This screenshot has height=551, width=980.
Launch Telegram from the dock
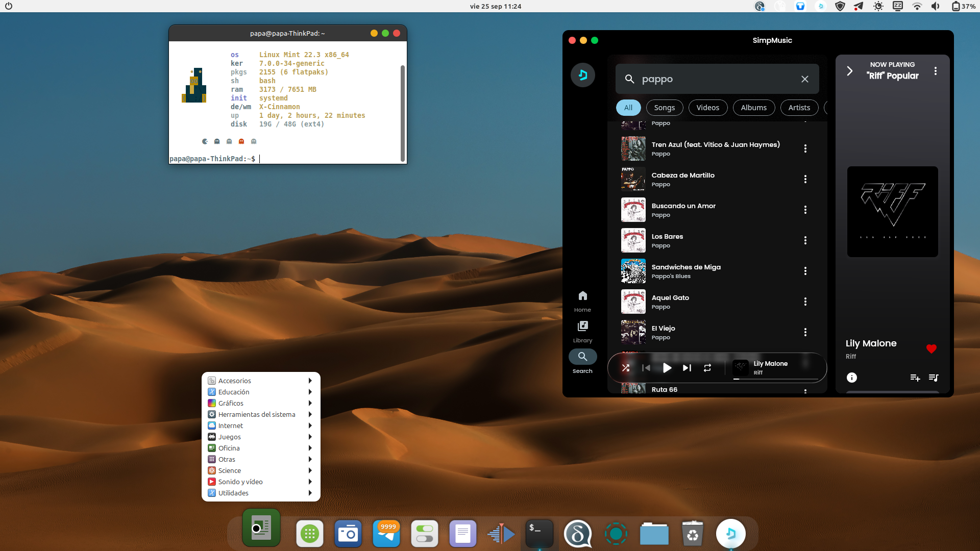pos(386,534)
